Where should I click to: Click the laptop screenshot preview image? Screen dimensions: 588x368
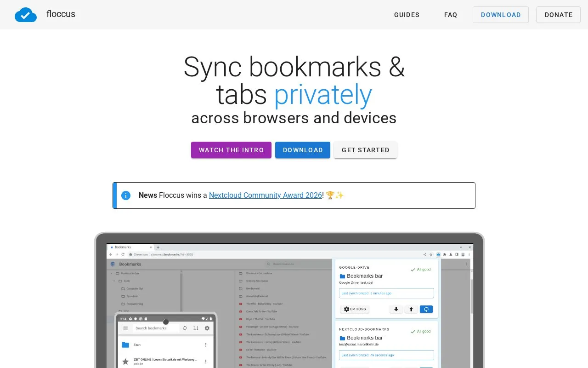click(x=289, y=300)
